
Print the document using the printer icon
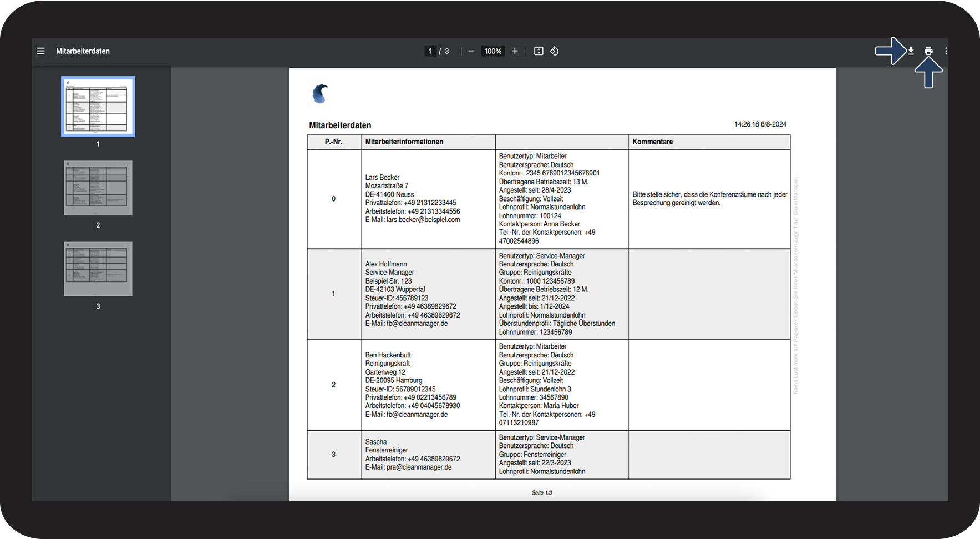928,51
